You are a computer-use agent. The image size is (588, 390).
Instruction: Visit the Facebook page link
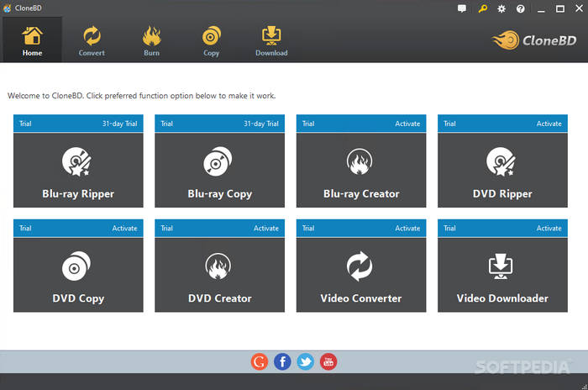coord(283,362)
